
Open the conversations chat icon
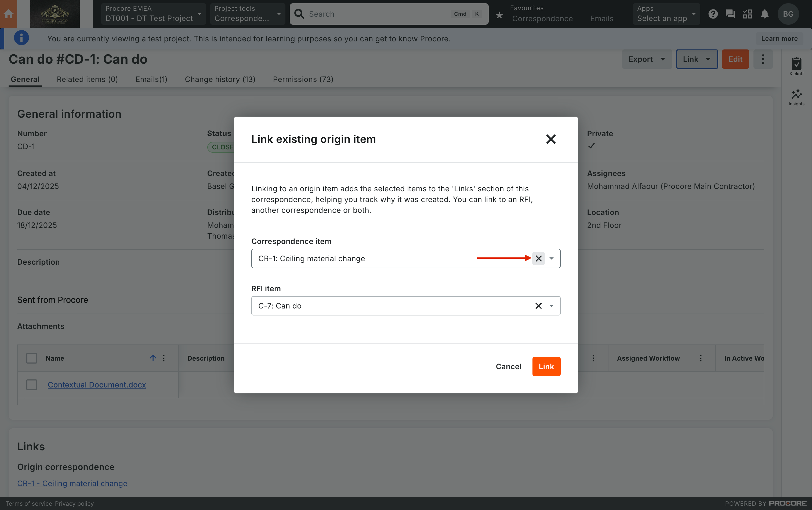click(730, 14)
